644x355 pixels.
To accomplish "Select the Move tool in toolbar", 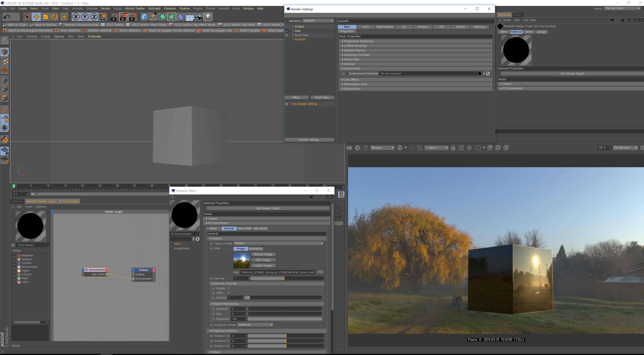I will click(36, 17).
